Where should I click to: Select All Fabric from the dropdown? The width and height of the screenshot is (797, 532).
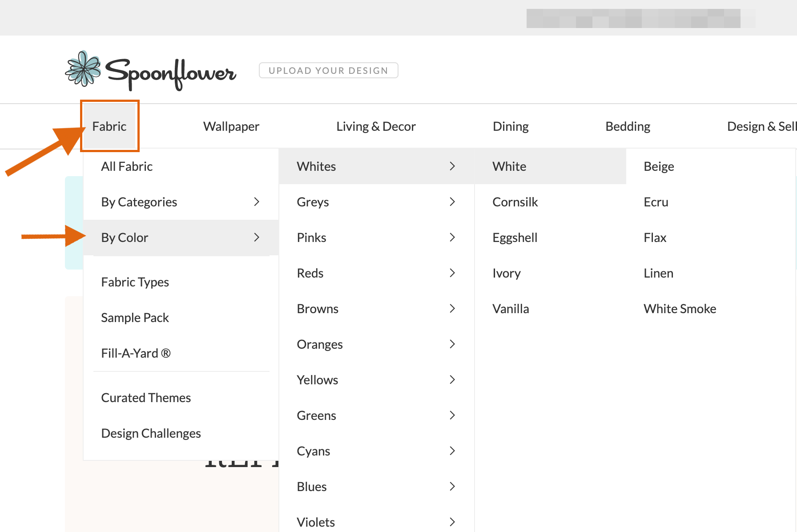click(x=181, y=166)
